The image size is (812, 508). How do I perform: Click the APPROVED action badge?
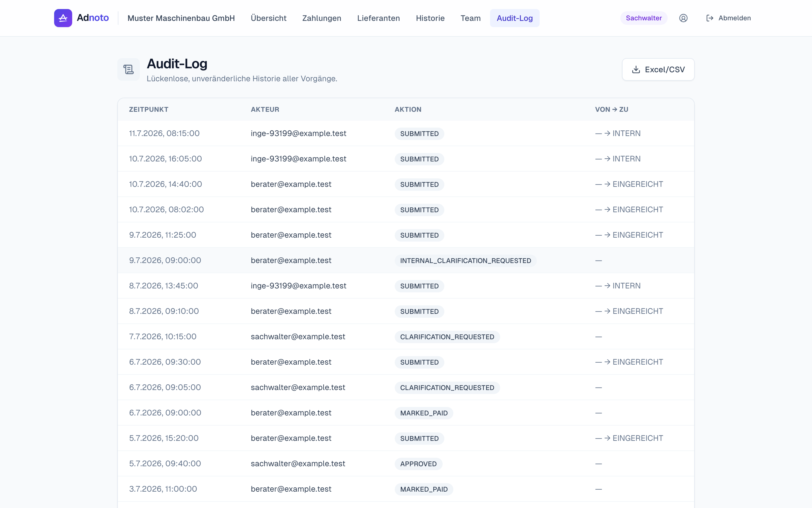tap(418, 464)
